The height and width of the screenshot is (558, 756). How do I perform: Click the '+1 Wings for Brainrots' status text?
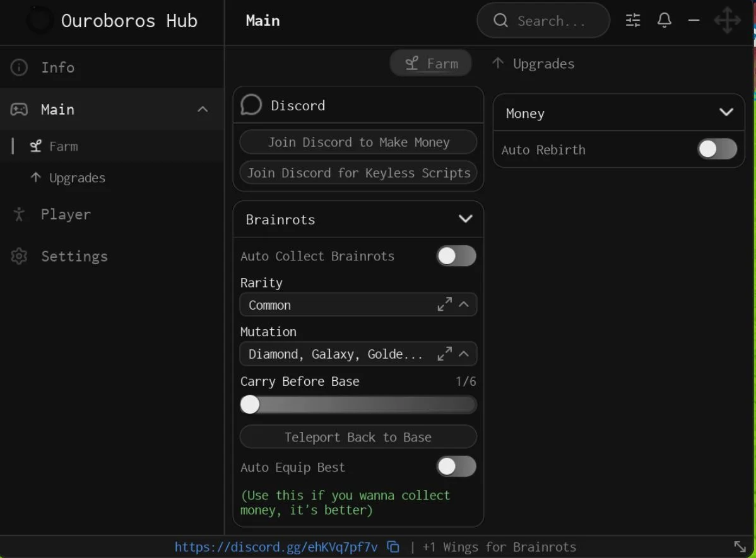tap(499, 547)
